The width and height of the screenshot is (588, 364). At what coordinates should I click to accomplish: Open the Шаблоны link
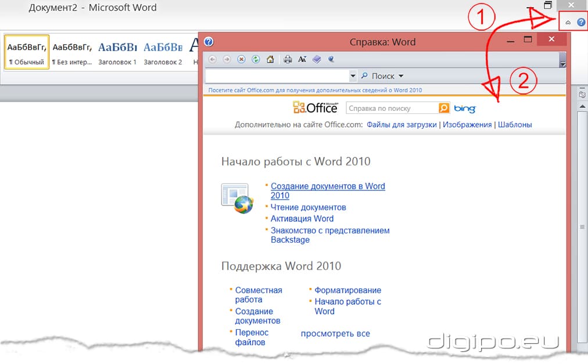514,124
